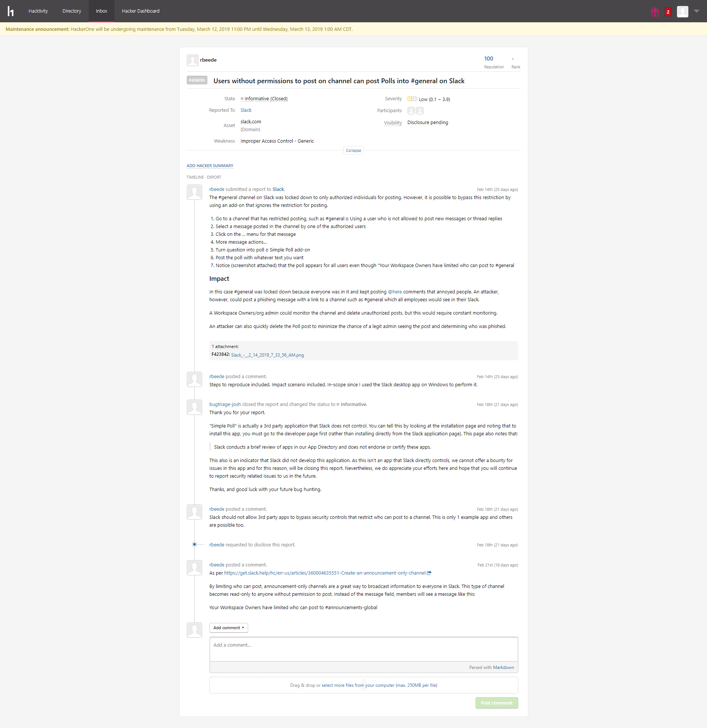
Task: Click ADD HACKER SUMMARY link
Action: pos(210,166)
